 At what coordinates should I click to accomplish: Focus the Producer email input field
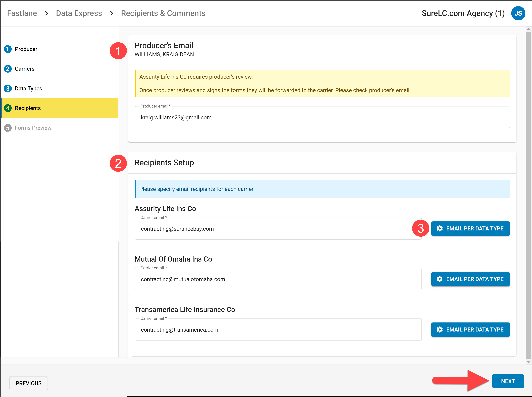point(322,117)
